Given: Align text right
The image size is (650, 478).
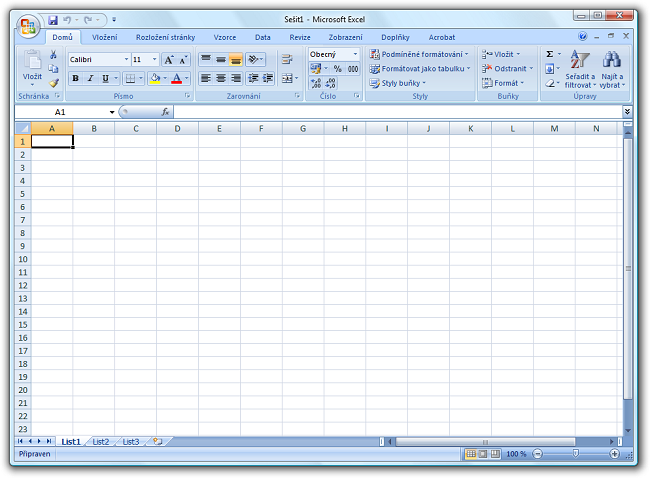Looking at the screenshot, I should [x=236, y=78].
